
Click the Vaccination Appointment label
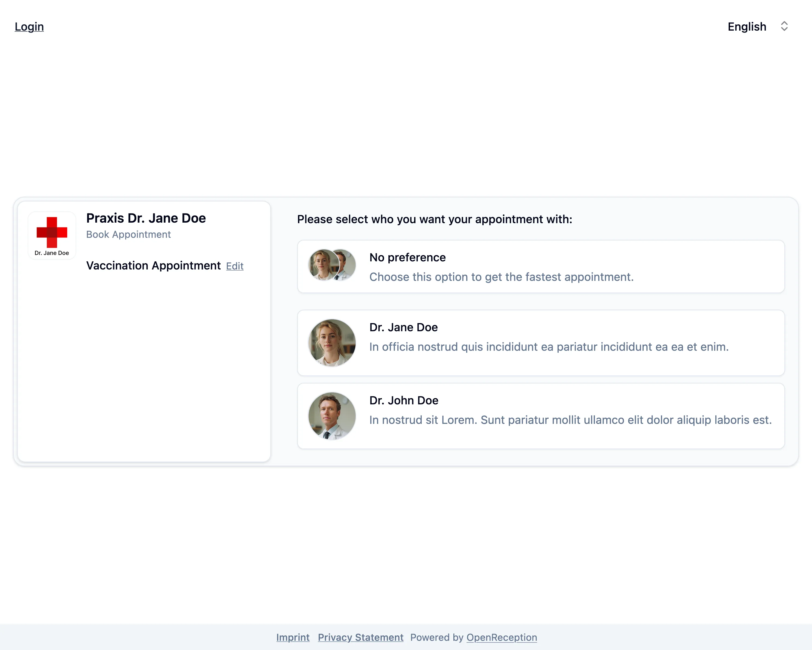(153, 266)
